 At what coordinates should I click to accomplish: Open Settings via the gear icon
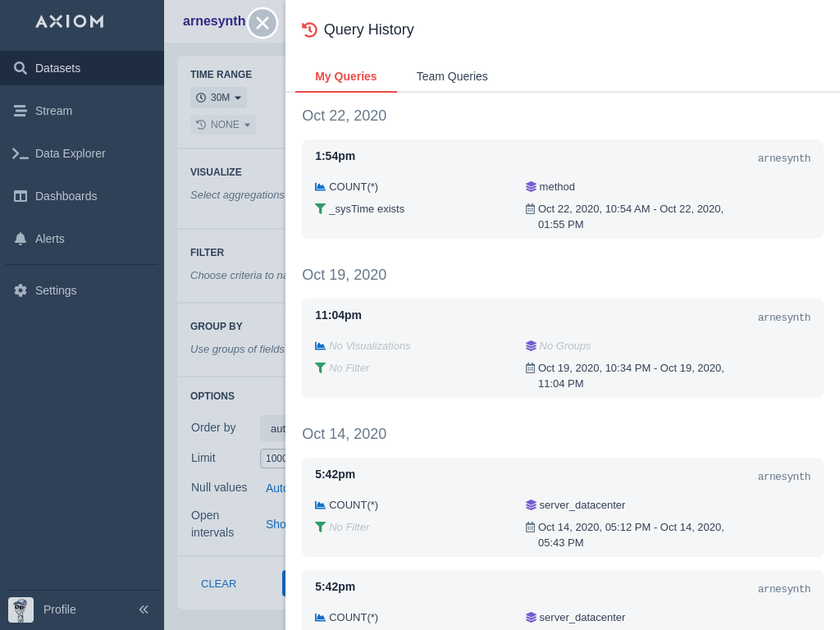pyautogui.click(x=21, y=290)
